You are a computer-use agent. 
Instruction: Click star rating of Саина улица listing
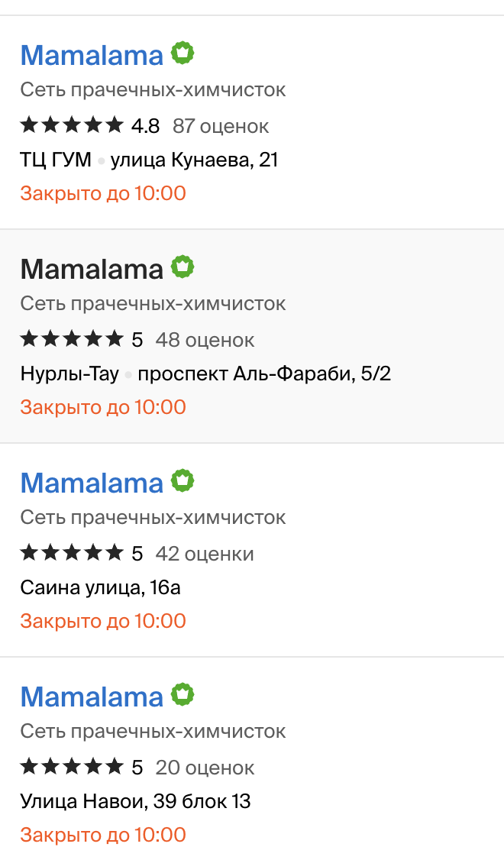pyautogui.click(x=71, y=553)
